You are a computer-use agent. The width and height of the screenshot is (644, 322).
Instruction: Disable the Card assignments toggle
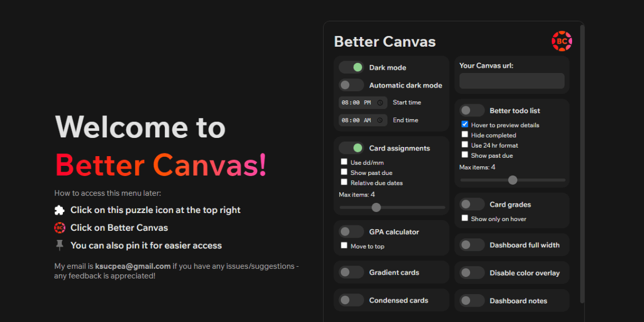coord(352,148)
